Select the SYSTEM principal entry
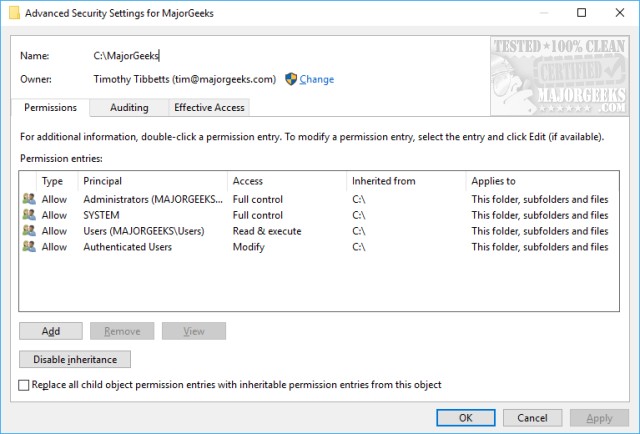This screenshot has width=640, height=434. click(101, 215)
